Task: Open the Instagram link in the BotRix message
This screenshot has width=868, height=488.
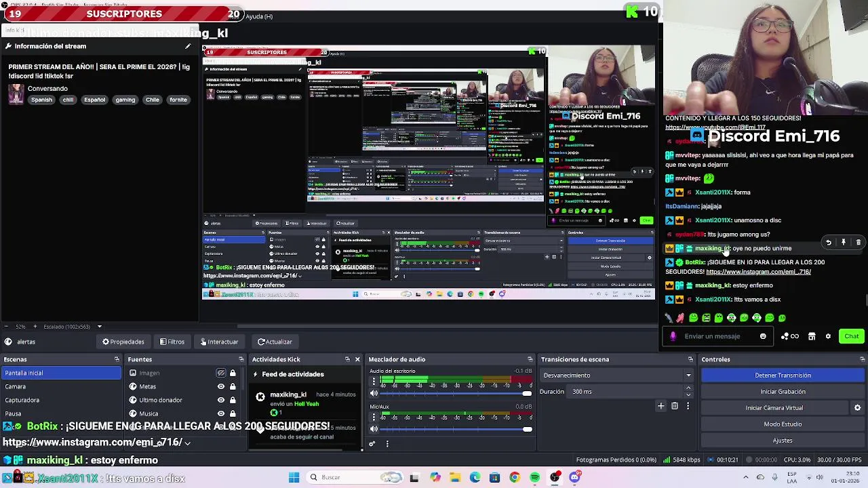Action: pyautogui.click(x=758, y=272)
